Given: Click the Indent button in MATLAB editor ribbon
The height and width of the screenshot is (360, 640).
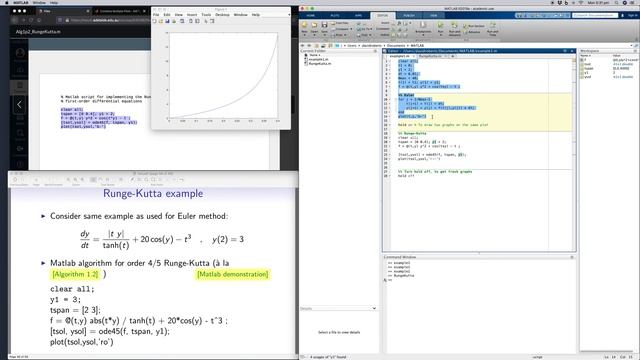Looking at the screenshot, I should [x=385, y=35].
